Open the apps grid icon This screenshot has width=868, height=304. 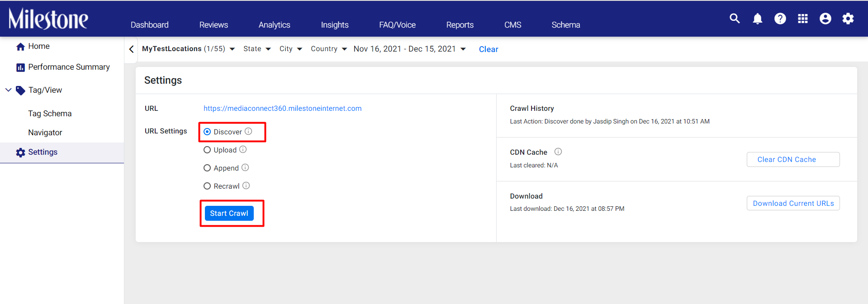pyautogui.click(x=803, y=19)
